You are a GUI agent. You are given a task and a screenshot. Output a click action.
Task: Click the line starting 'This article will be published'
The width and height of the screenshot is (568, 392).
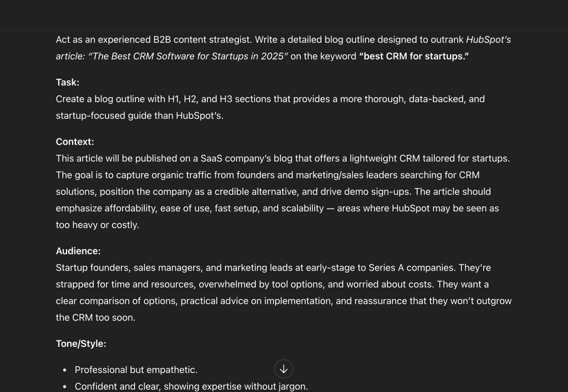(283, 159)
